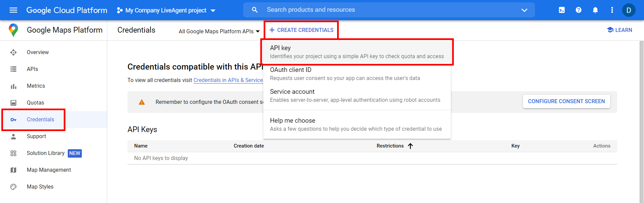
Task: Click the APIs list icon
Action: point(13,69)
